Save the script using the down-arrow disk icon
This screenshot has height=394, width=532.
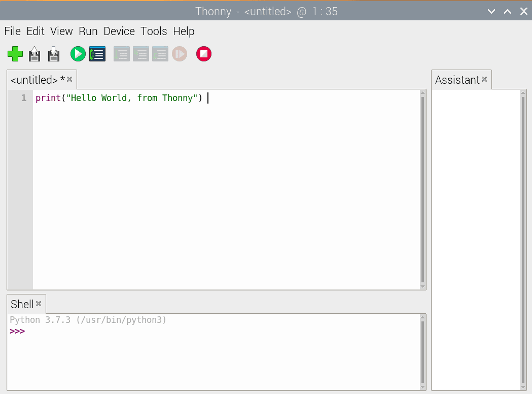pos(54,54)
